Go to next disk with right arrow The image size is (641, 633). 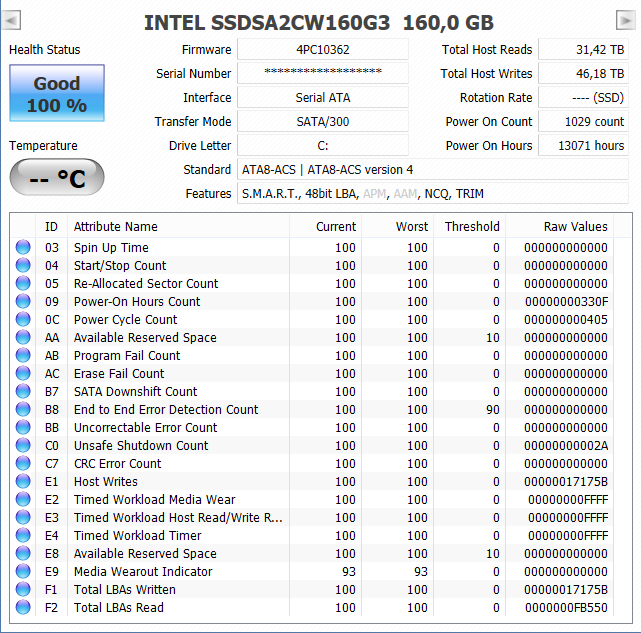coord(625,20)
